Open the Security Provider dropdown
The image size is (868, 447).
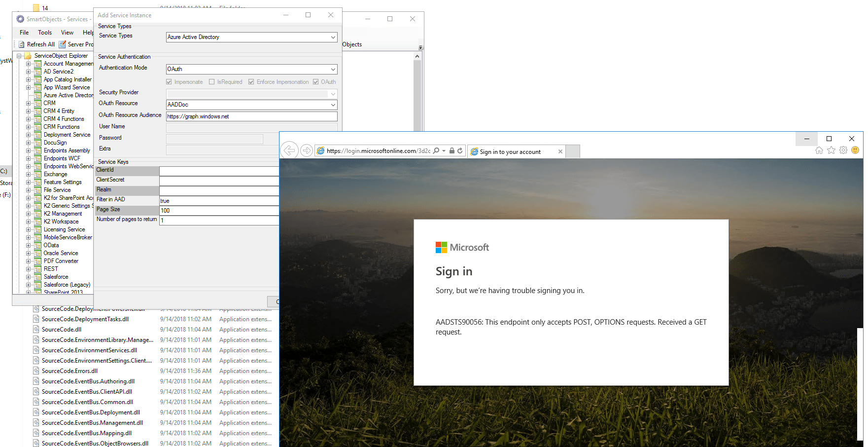[x=333, y=94]
